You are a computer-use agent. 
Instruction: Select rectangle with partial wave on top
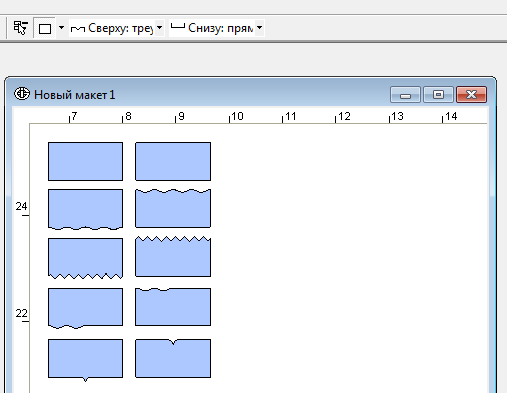coord(173,307)
